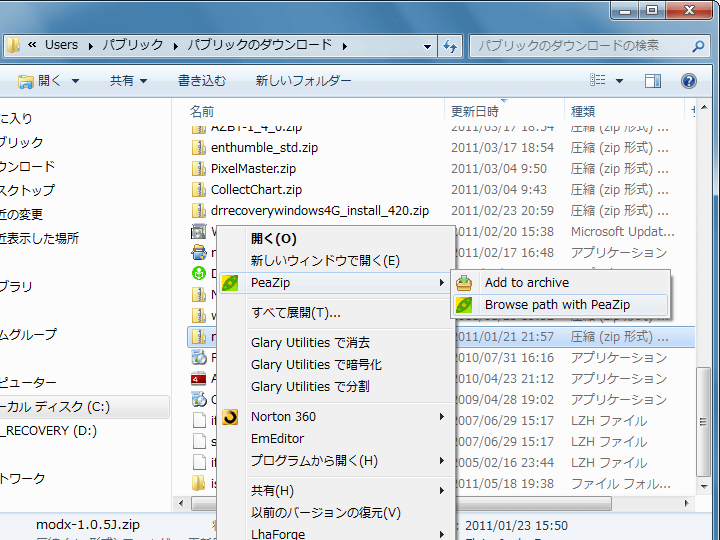Viewport: 720px width, 540px height.
Task: Open the view options dropdown arrow
Action: pyautogui.click(x=619, y=81)
